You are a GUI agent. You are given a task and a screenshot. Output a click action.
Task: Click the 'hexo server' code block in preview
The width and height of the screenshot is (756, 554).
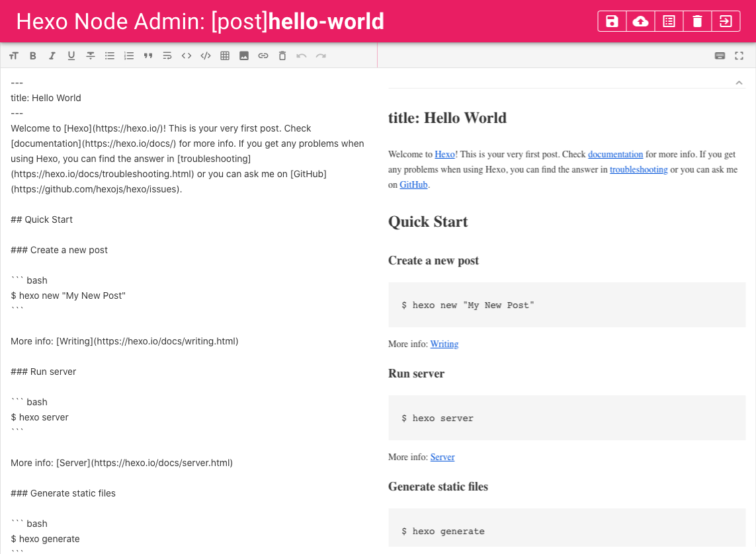click(567, 418)
